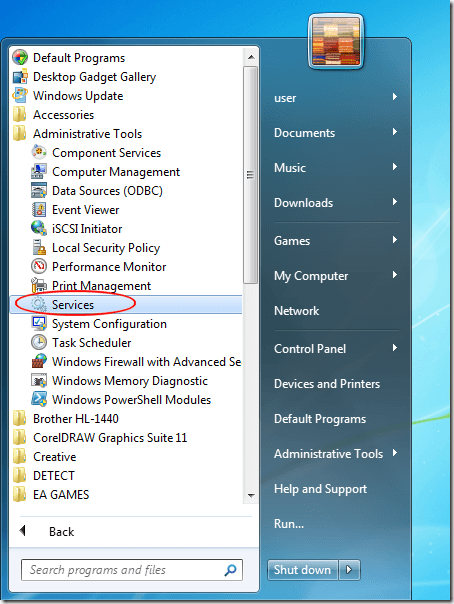Image resolution: width=454 pixels, height=604 pixels.
Task: Open the Music library entry
Action: [290, 168]
